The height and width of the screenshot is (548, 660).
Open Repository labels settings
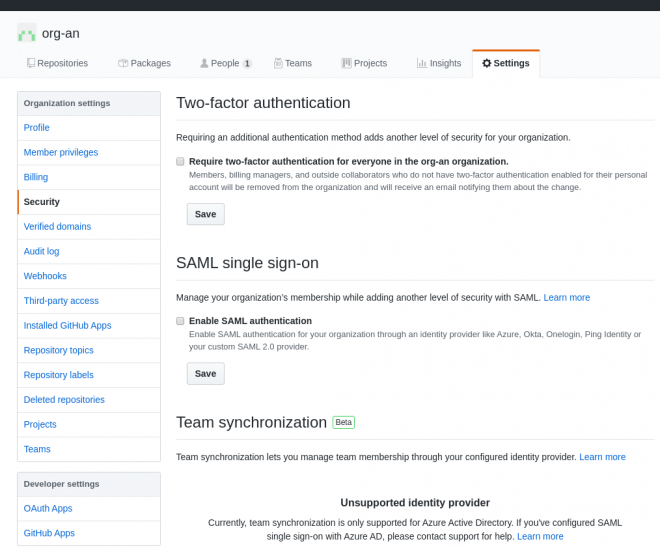(x=89, y=375)
